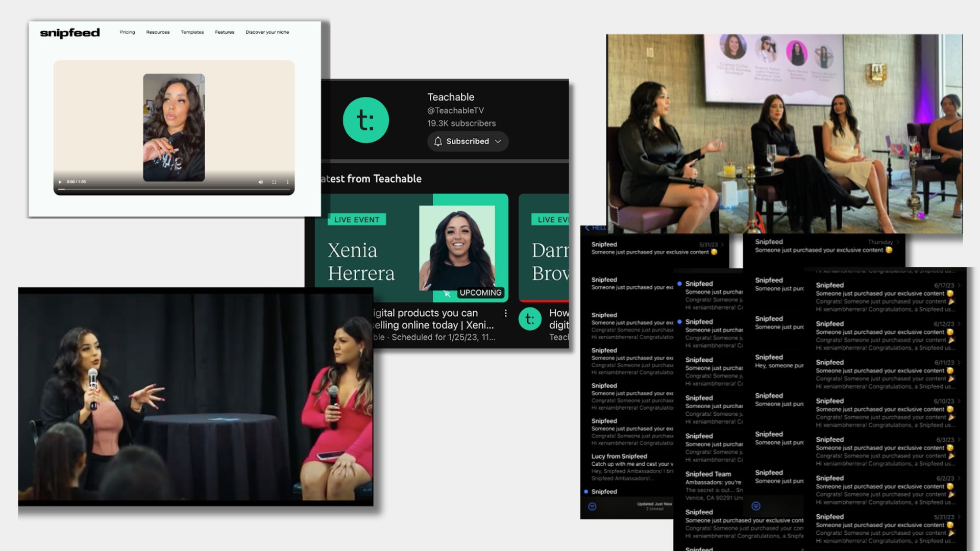Click the Teachable channel name

(x=451, y=97)
